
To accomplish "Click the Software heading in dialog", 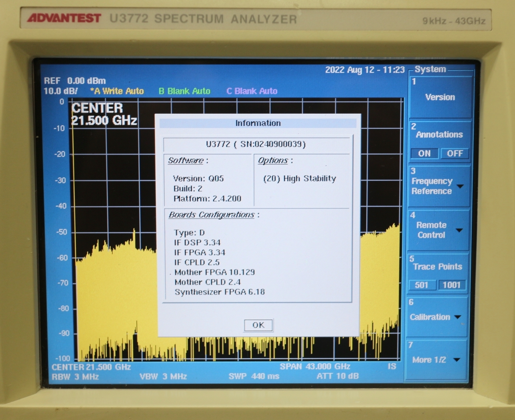I will click(x=186, y=160).
